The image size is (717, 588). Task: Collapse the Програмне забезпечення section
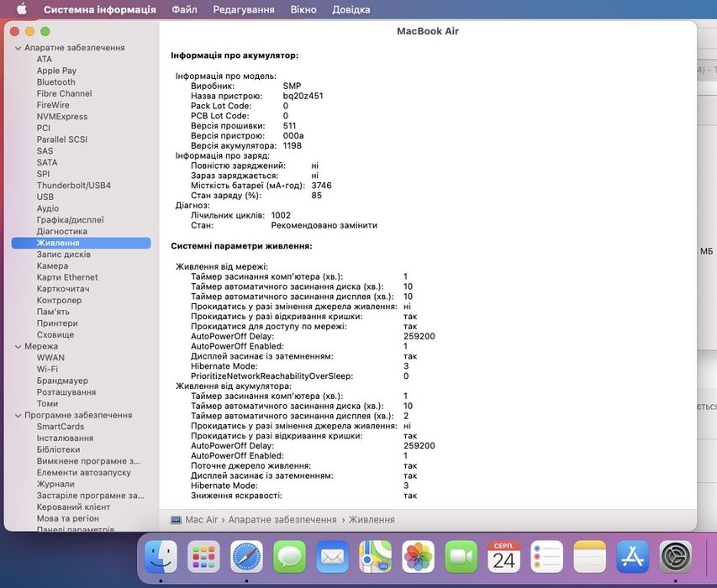(x=18, y=416)
